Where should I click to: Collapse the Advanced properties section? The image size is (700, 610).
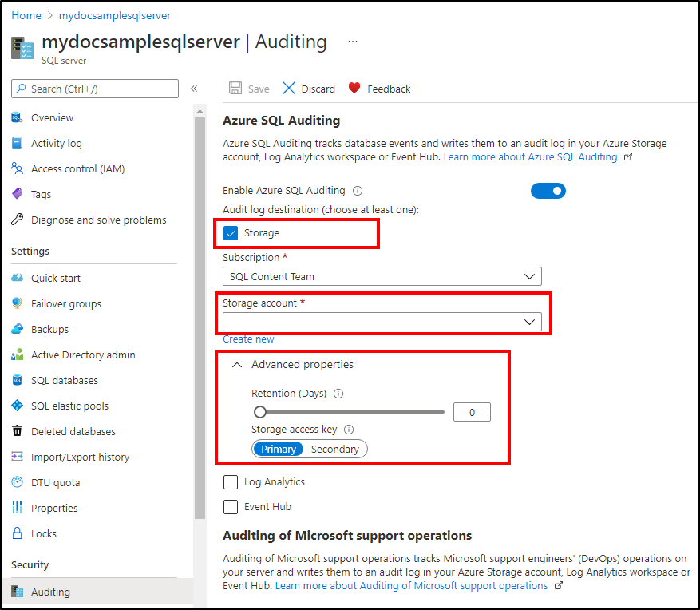click(x=237, y=365)
